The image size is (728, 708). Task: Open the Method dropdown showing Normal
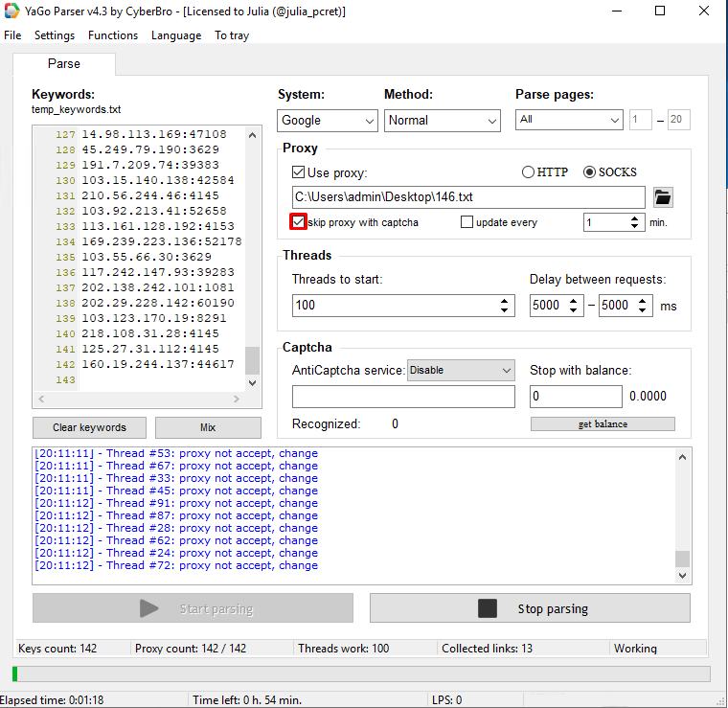pos(442,121)
